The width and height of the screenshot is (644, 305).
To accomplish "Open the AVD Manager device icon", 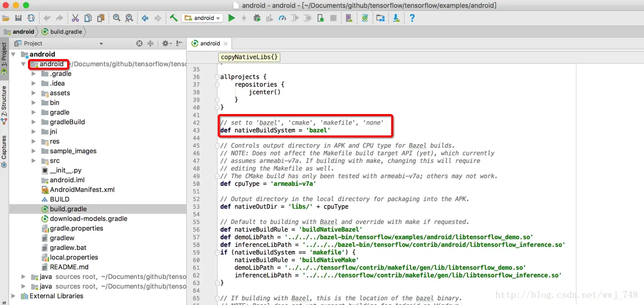I will pos(349,18).
